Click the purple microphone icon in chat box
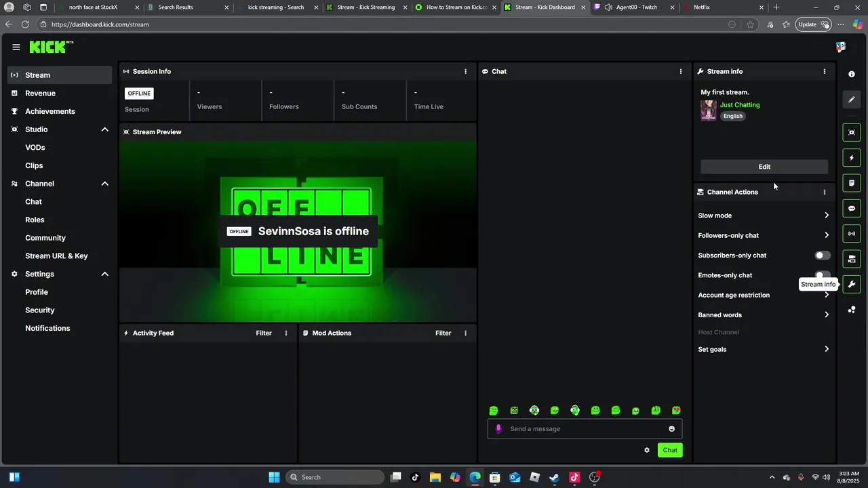 499,429
